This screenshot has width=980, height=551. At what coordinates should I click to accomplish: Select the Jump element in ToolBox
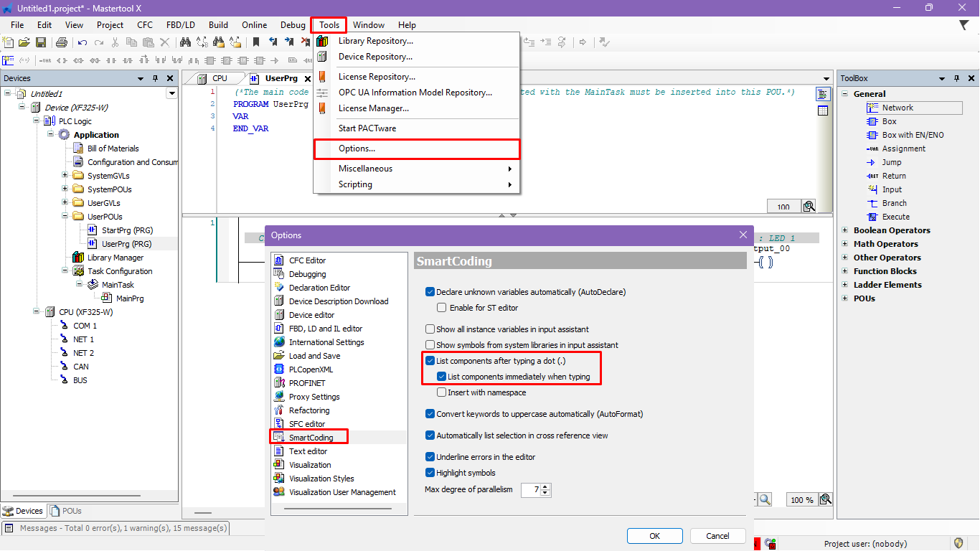[891, 162]
